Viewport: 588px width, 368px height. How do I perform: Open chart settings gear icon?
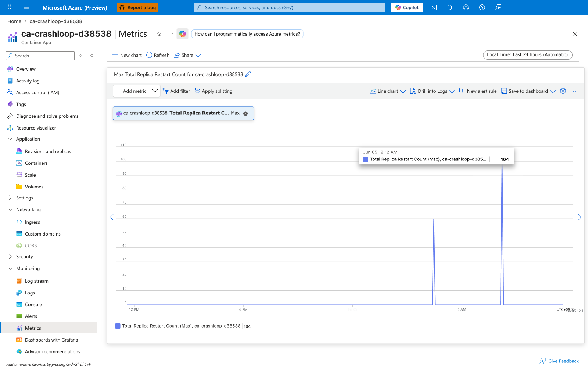click(x=563, y=91)
